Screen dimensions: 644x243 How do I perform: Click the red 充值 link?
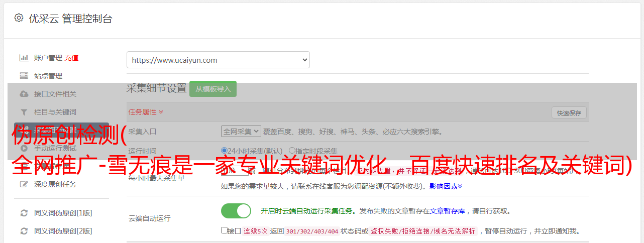71,58
